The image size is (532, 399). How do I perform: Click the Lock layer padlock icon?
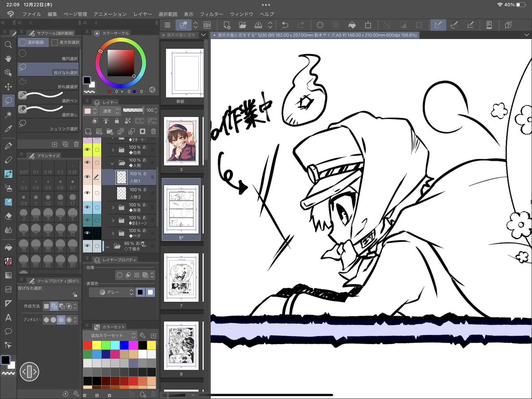(x=117, y=121)
